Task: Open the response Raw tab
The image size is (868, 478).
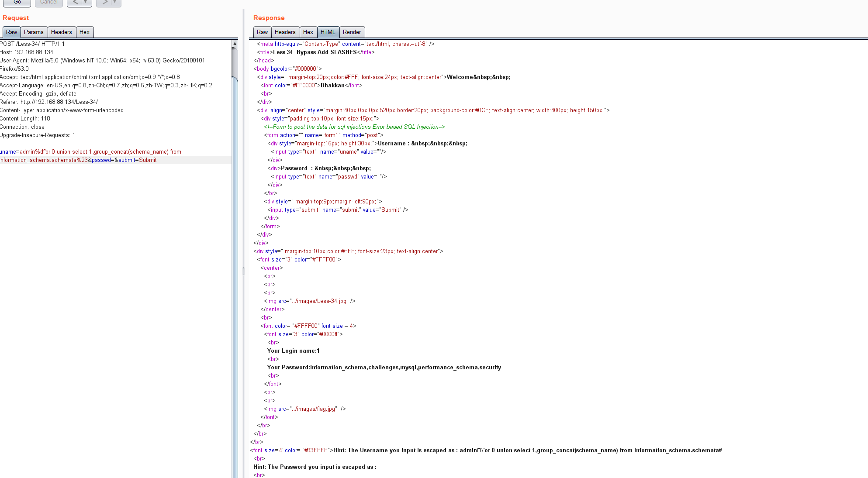Action: click(x=262, y=32)
